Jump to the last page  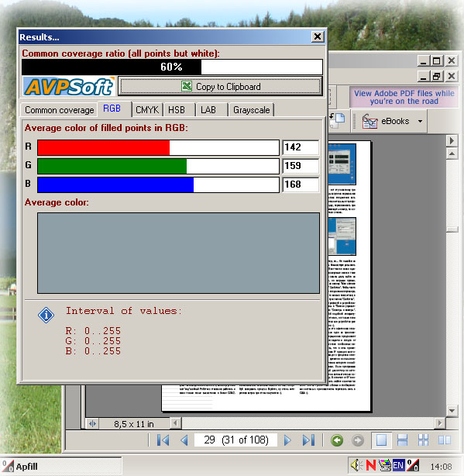click(x=309, y=440)
